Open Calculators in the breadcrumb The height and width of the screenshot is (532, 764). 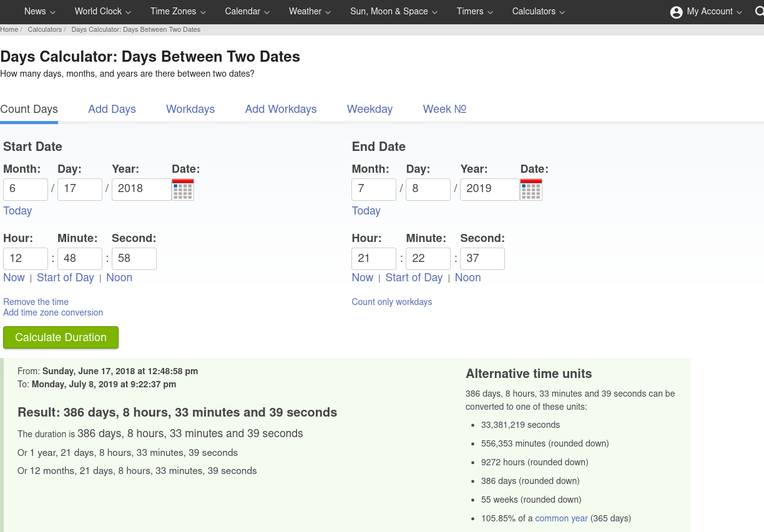(x=45, y=29)
